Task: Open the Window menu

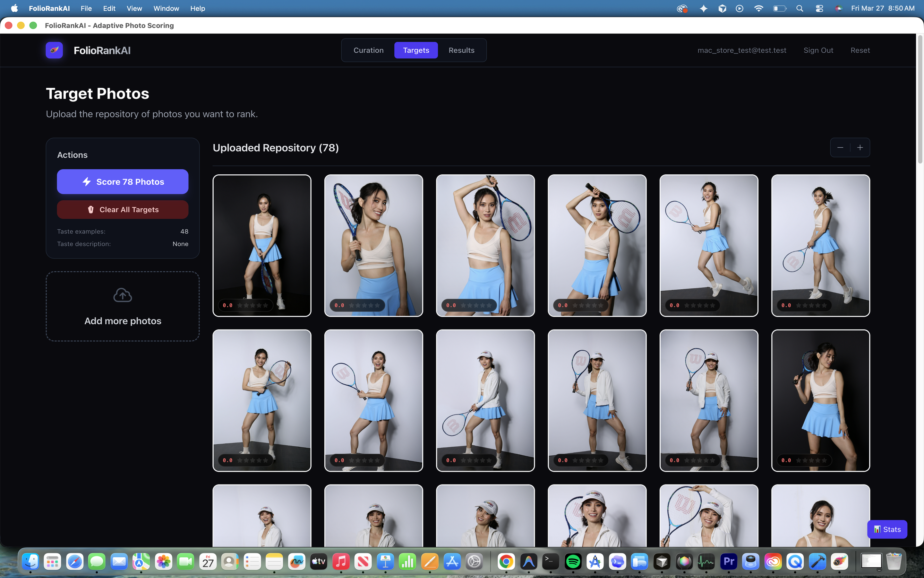Action: point(166,8)
